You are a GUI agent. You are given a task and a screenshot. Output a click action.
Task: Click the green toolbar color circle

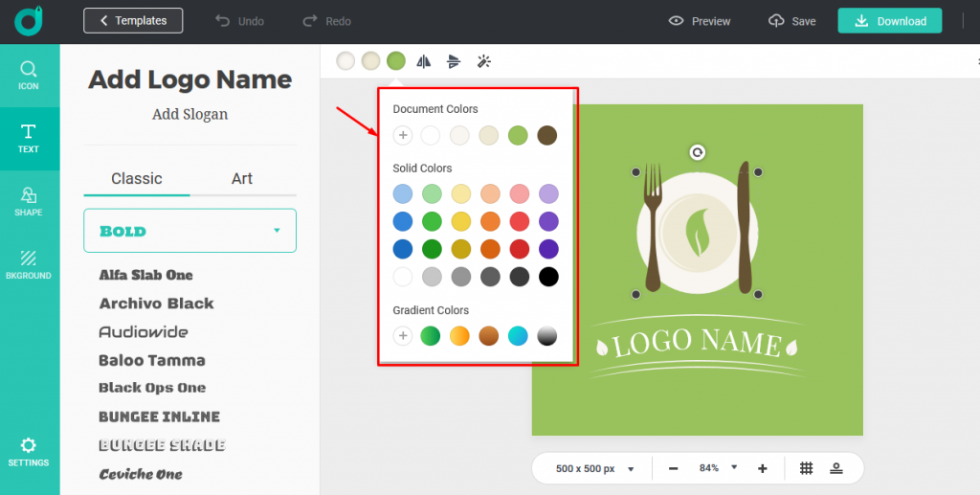[395, 61]
